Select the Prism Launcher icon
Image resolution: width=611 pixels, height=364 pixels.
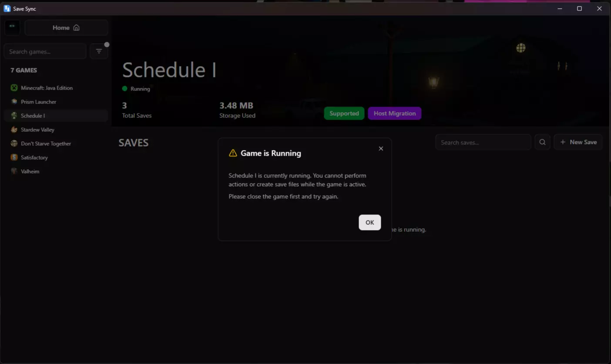point(14,102)
